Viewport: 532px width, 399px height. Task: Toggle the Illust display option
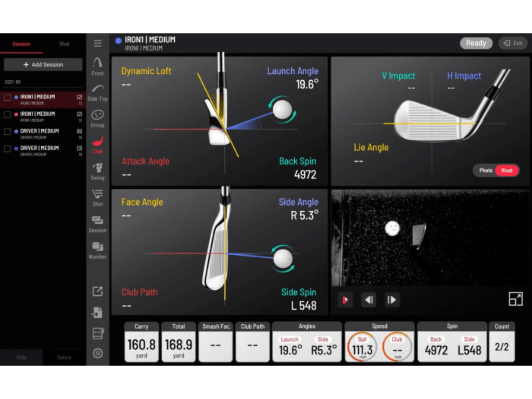507,170
